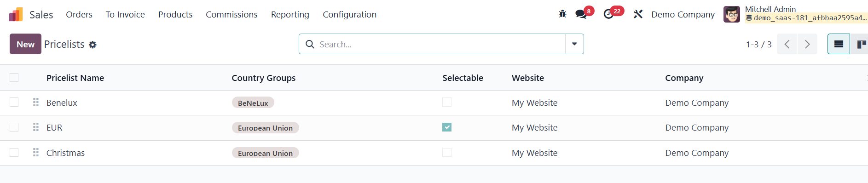Open the Reporting menu

click(290, 14)
